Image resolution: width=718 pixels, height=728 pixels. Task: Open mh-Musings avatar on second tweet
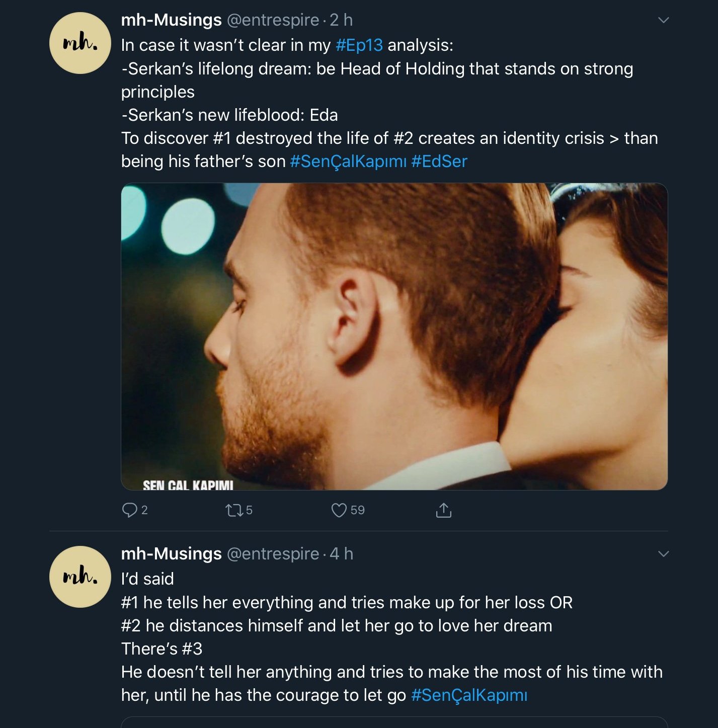coord(80,577)
